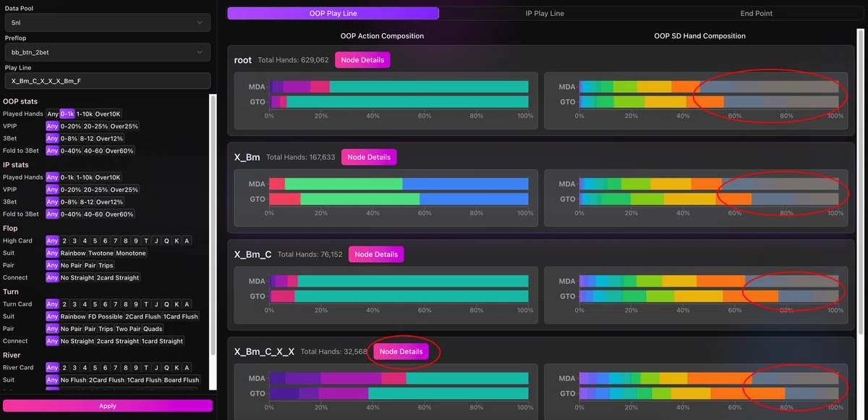Select 2card Straight for Turn Connect
The height and width of the screenshot is (420, 868).
pyautogui.click(x=118, y=342)
